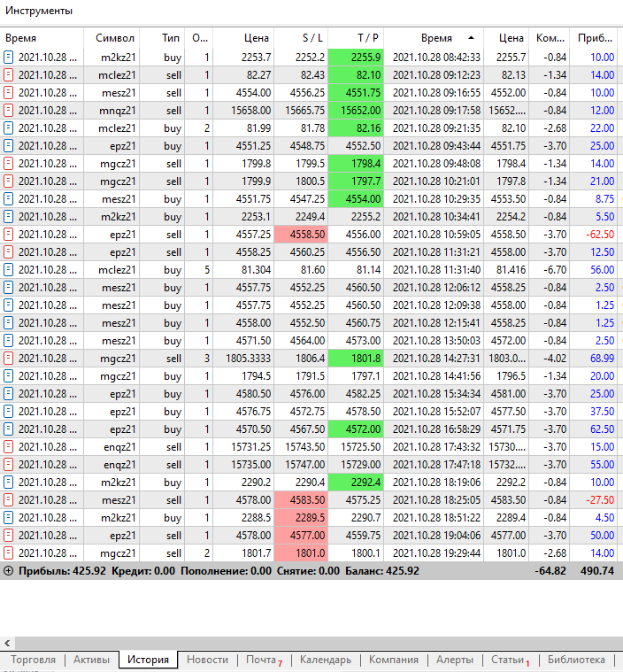Select the История tab
Screen dimensions: 623x672
tap(148, 660)
